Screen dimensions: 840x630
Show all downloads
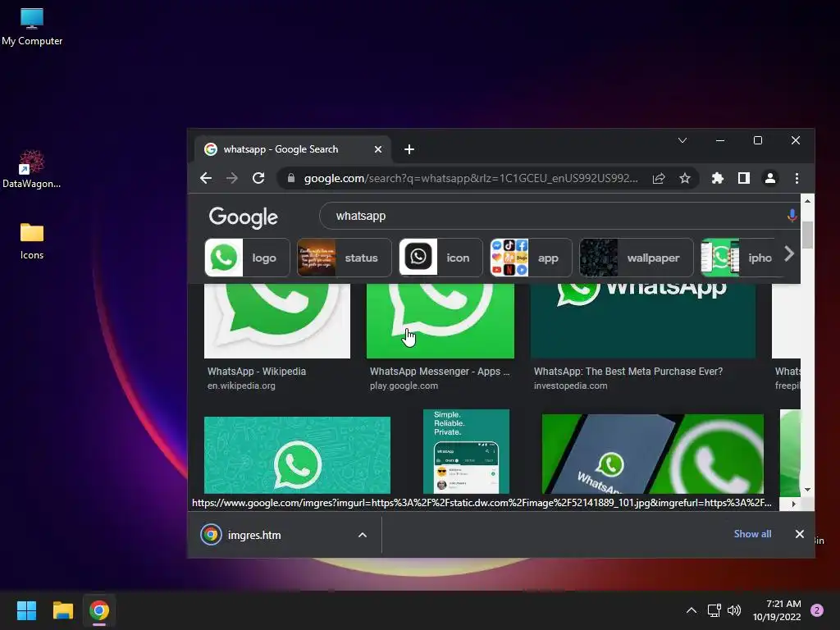[x=752, y=533]
